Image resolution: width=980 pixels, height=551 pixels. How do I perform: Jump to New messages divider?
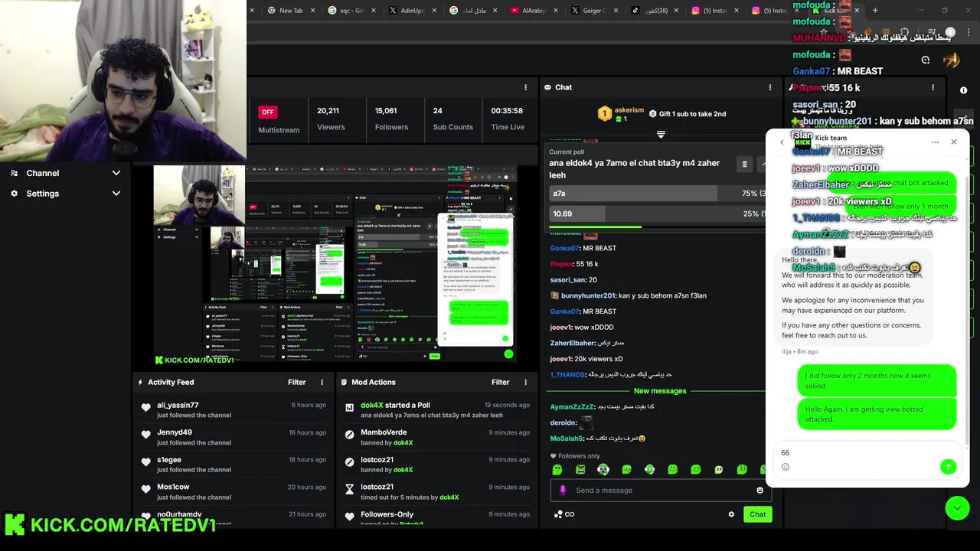[x=660, y=391]
